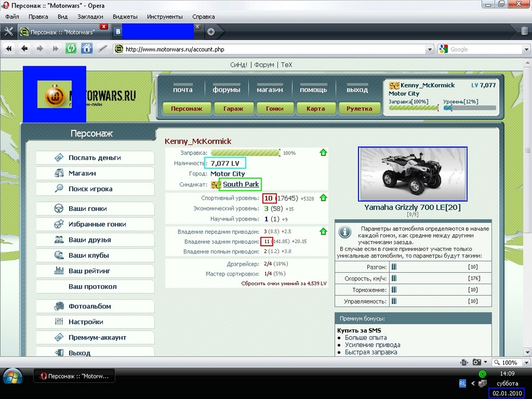The height and width of the screenshot is (399, 532).
Task: Click the info icon in car parameters
Action: coord(345,232)
